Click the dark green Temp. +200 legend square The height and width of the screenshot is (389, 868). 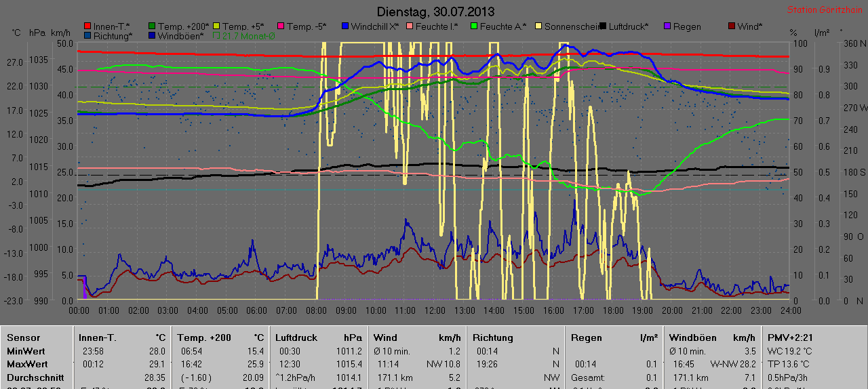click(x=153, y=26)
